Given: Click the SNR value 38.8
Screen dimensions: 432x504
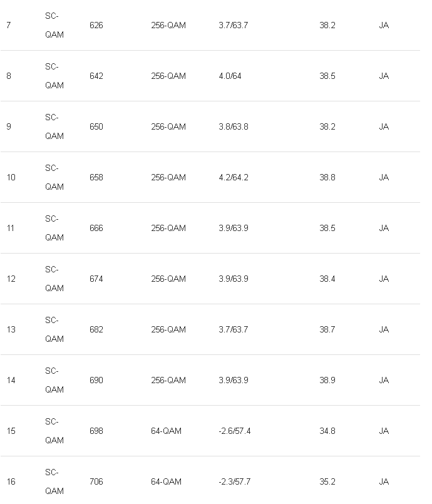Looking at the screenshot, I should (x=327, y=178).
